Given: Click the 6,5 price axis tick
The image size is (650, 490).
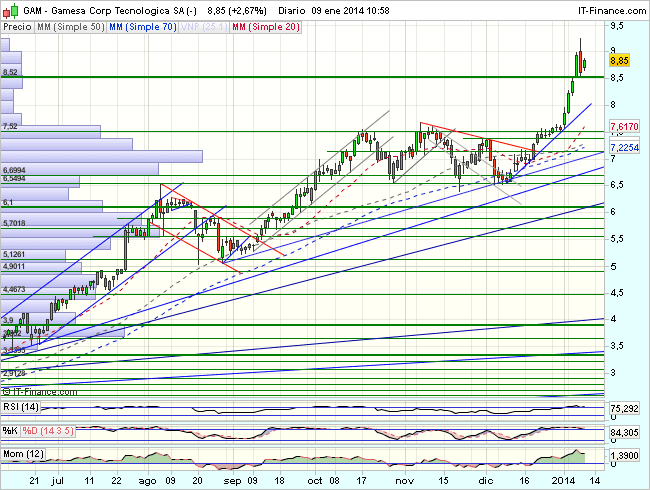Looking at the screenshot, I should [x=617, y=184].
